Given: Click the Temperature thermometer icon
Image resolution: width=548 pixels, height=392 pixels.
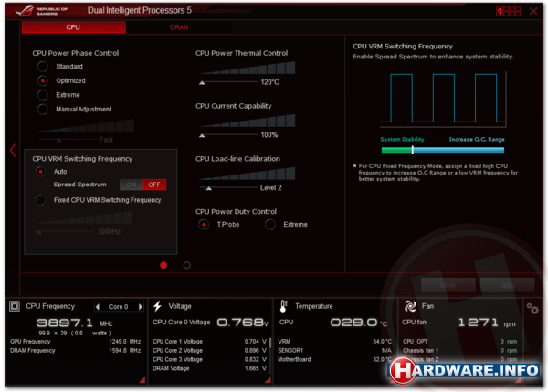Looking at the screenshot, I should [x=283, y=306].
